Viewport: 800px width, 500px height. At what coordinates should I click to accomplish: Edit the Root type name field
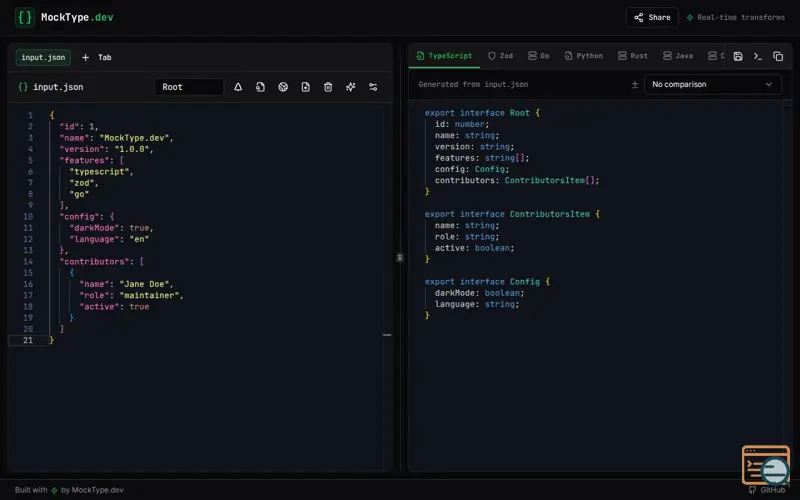(x=189, y=87)
